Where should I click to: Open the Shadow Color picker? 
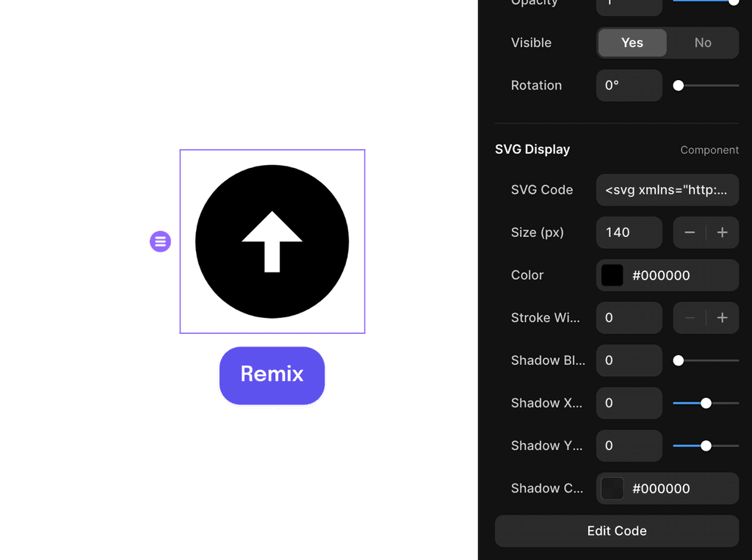click(x=612, y=488)
